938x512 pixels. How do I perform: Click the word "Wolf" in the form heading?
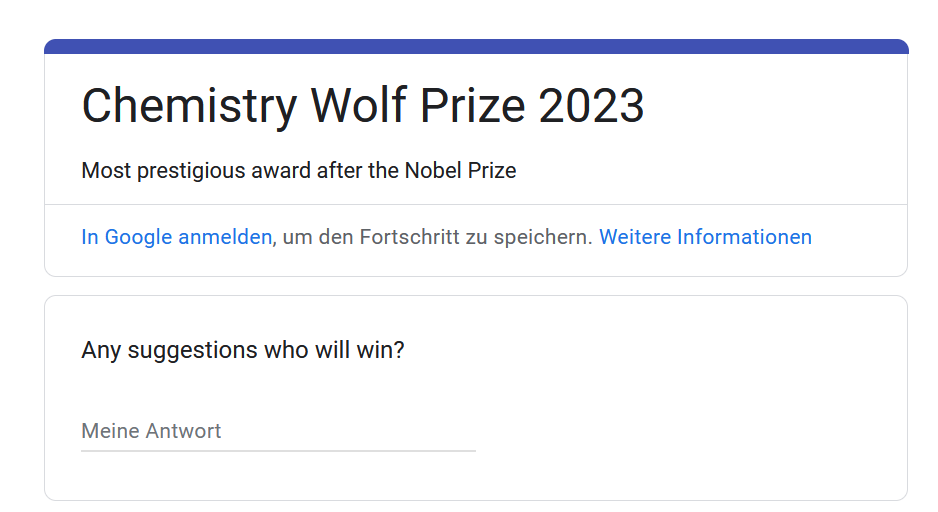(x=358, y=106)
